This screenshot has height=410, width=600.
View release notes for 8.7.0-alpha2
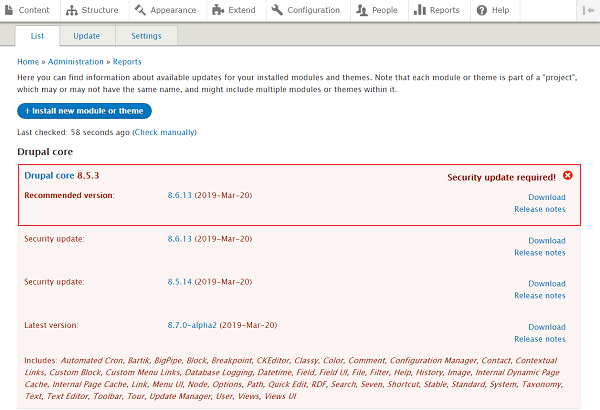click(x=539, y=339)
